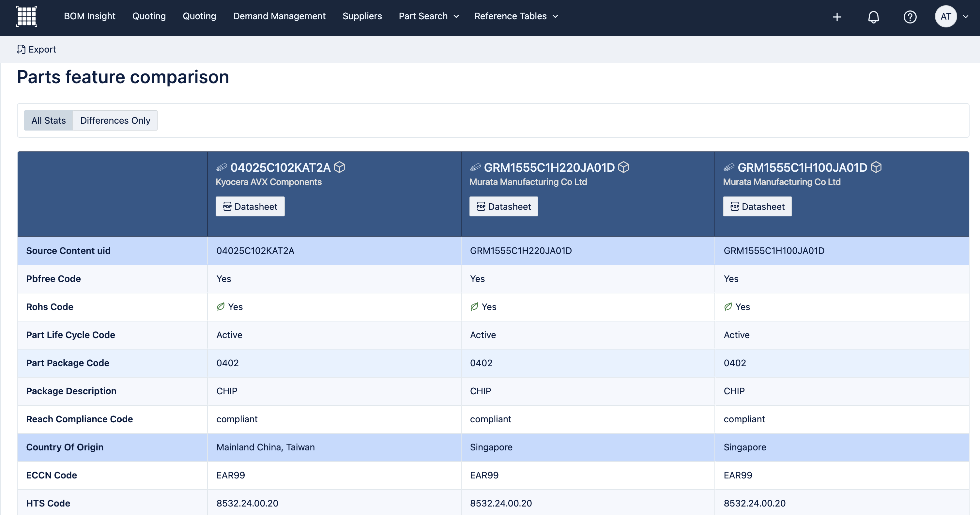Click the cube icon next to 04025C102KAT2A
The height and width of the screenshot is (515, 980).
pyautogui.click(x=339, y=167)
